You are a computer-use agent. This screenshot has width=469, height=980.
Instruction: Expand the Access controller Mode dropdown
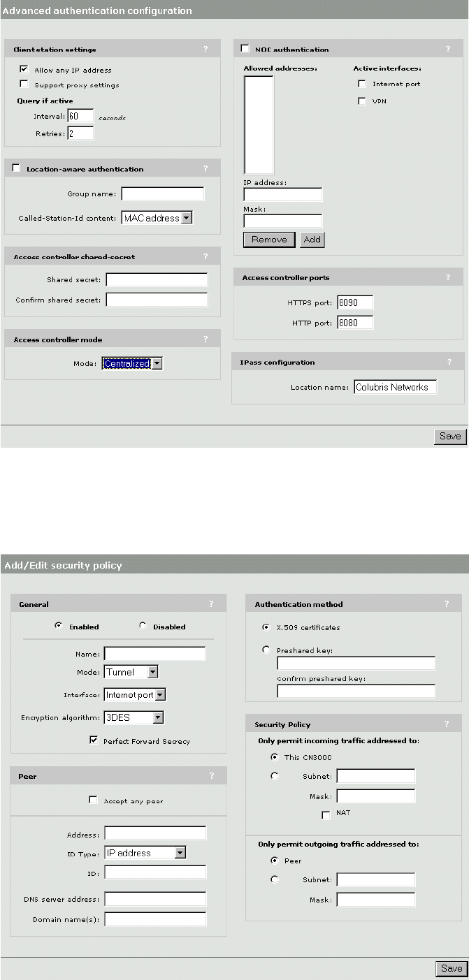tap(157, 363)
